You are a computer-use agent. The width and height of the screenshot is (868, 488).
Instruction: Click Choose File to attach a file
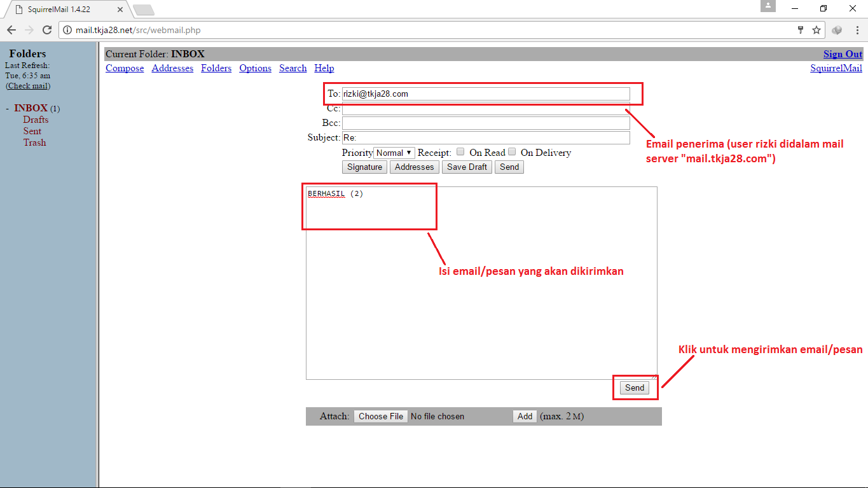pos(380,415)
